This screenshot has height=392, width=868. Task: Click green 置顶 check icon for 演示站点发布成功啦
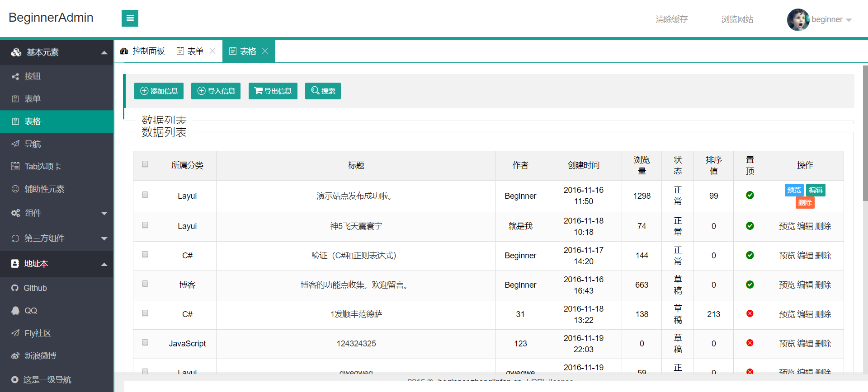tap(750, 195)
